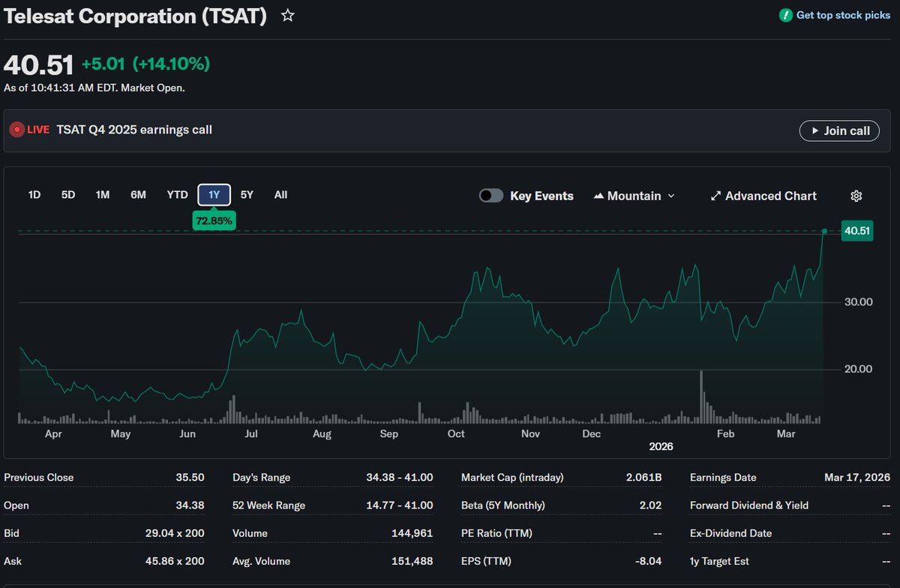Click the +5.01 (+14.10%) price change
900x588 pixels.
(145, 64)
